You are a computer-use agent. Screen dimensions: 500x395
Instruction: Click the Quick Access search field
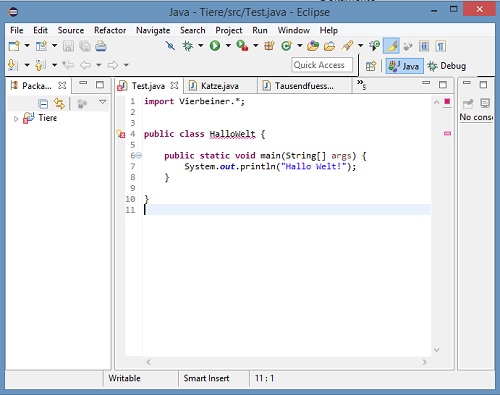[322, 65]
